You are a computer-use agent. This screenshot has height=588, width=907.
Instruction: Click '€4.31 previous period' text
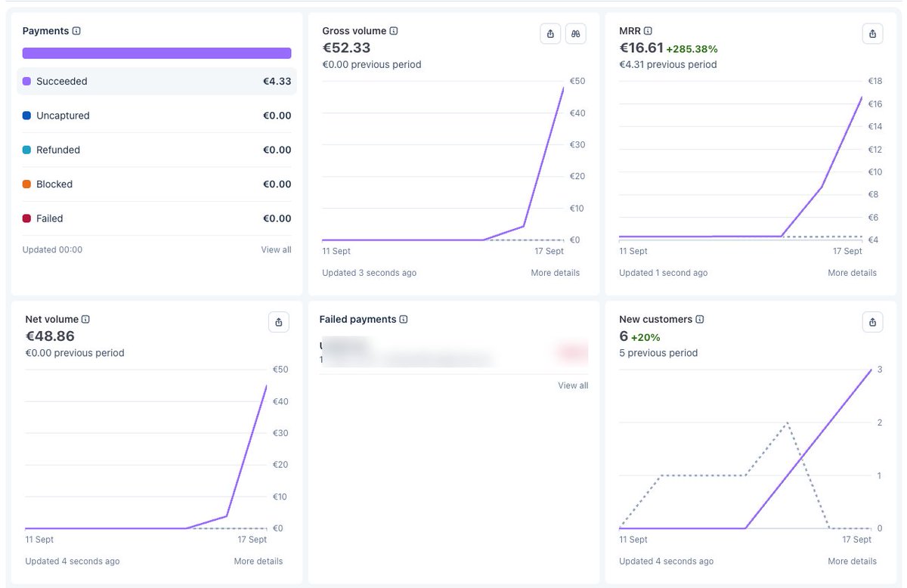(668, 64)
